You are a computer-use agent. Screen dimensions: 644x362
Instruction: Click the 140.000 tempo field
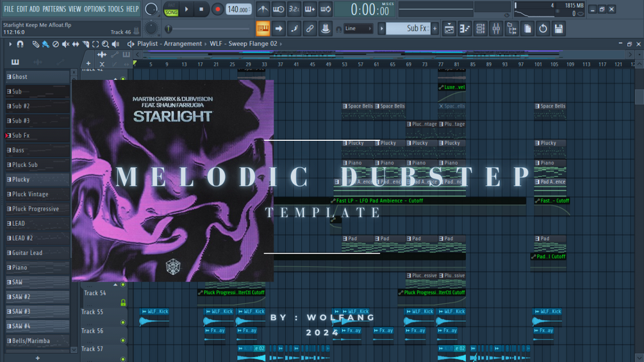click(238, 10)
